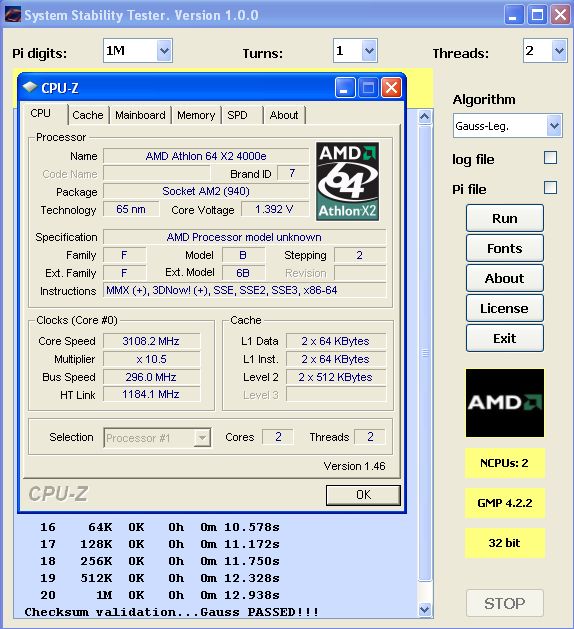Click the results pane scrollbar thumb
Image resolution: width=574 pixels, height=629 pixels.
coord(425,353)
